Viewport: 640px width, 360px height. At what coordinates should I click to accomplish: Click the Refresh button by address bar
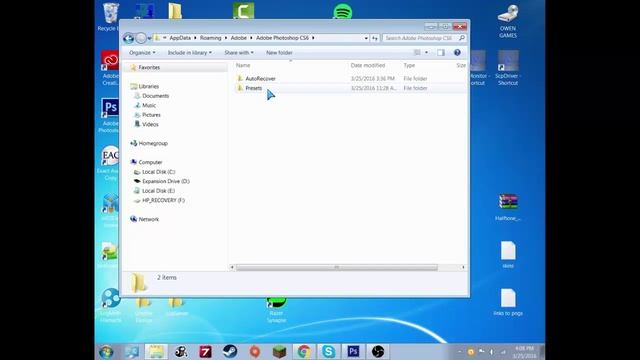(375, 38)
